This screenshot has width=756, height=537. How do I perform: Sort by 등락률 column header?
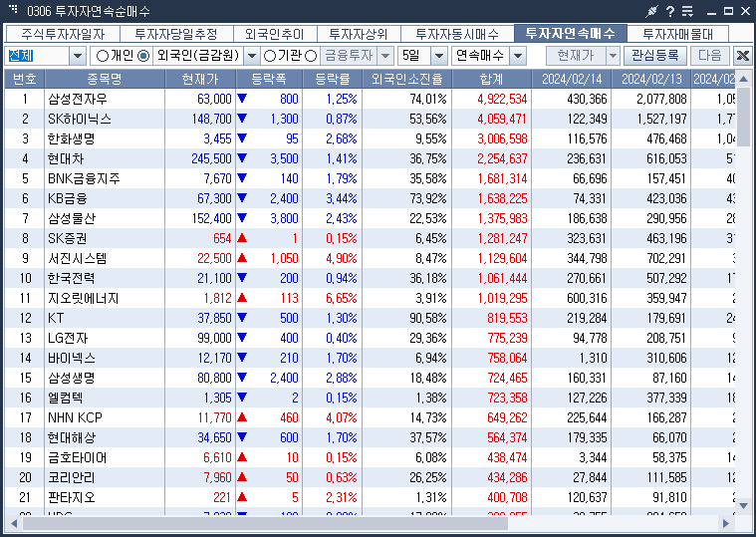(333, 79)
